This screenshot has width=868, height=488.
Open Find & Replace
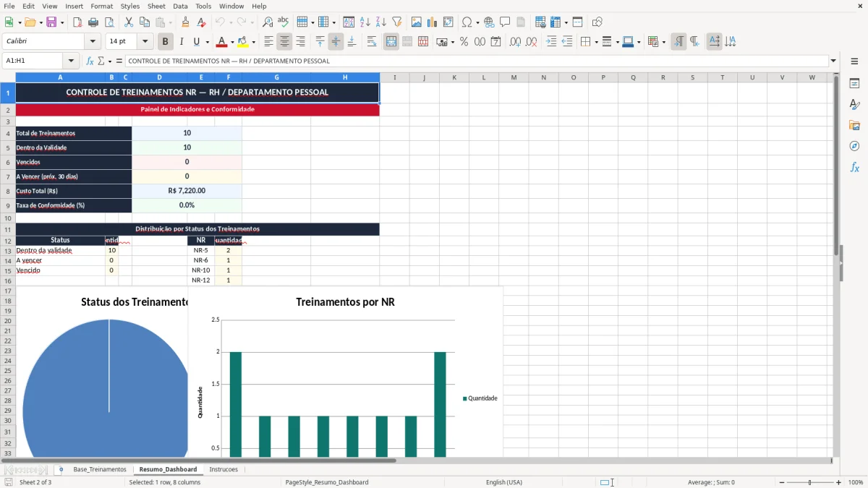coord(268,22)
